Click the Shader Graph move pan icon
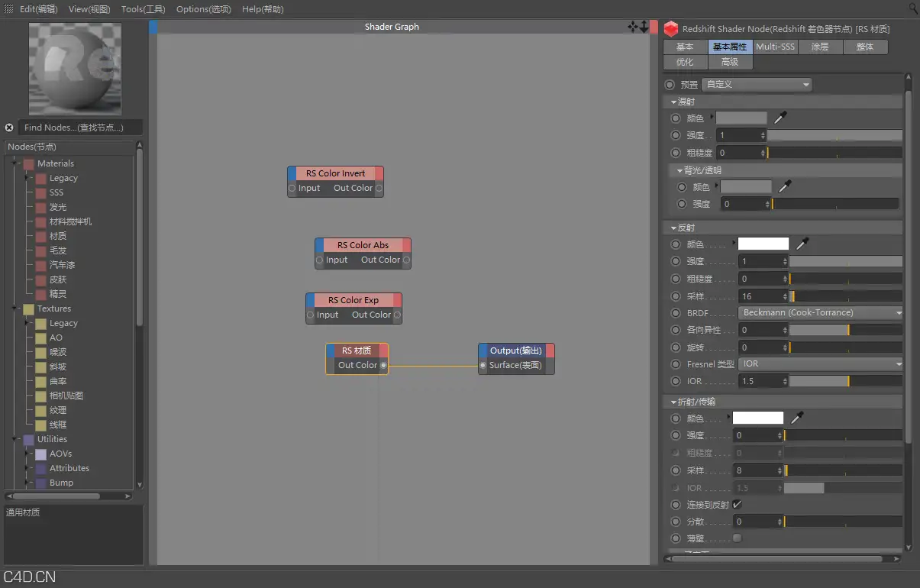 point(633,27)
